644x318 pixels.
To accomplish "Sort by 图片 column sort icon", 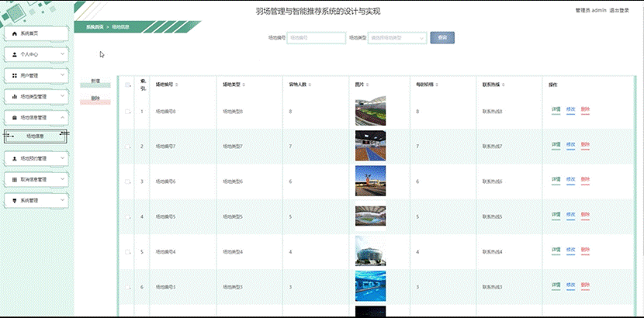I will (367, 85).
